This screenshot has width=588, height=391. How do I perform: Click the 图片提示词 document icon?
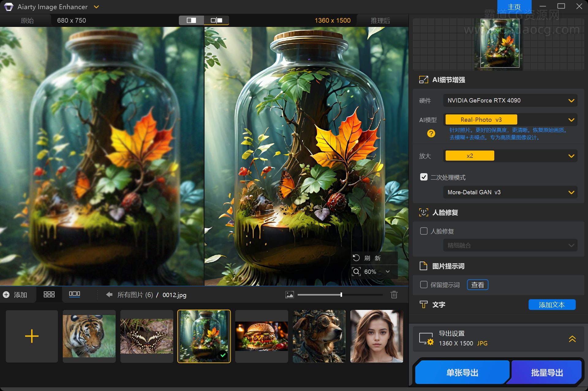pos(423,266)
